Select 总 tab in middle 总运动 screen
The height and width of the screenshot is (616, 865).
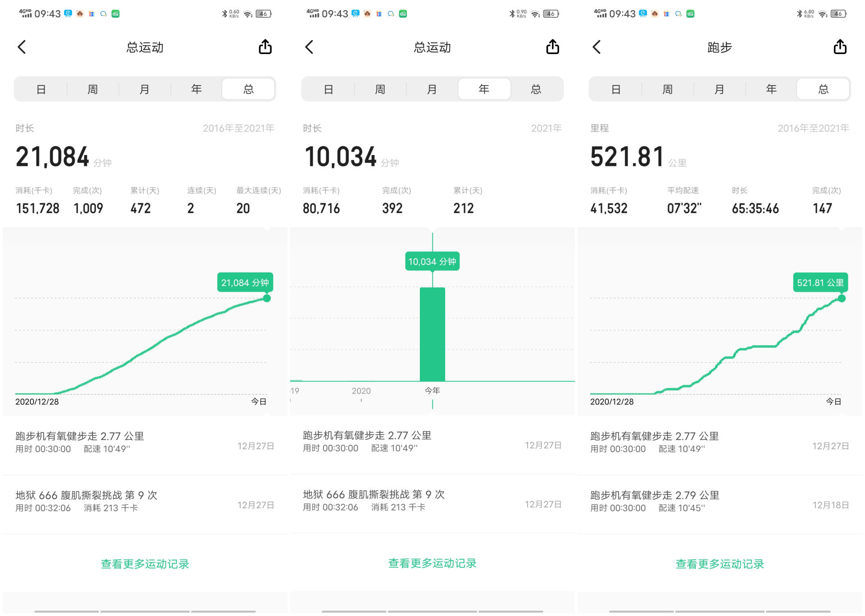pos(536,89)
